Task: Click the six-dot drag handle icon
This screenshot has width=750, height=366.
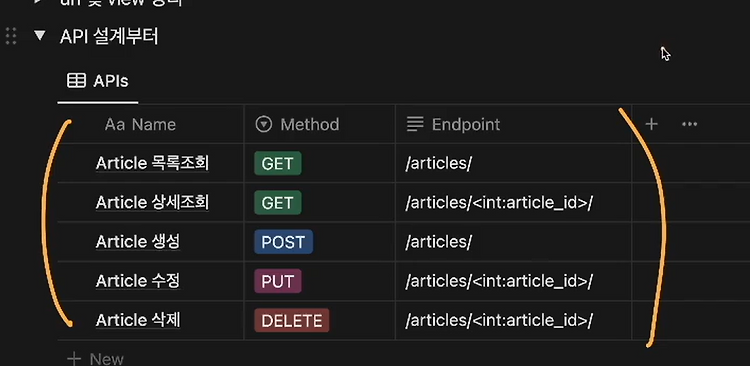Action: pyautogui.click(x=11, y=36)
